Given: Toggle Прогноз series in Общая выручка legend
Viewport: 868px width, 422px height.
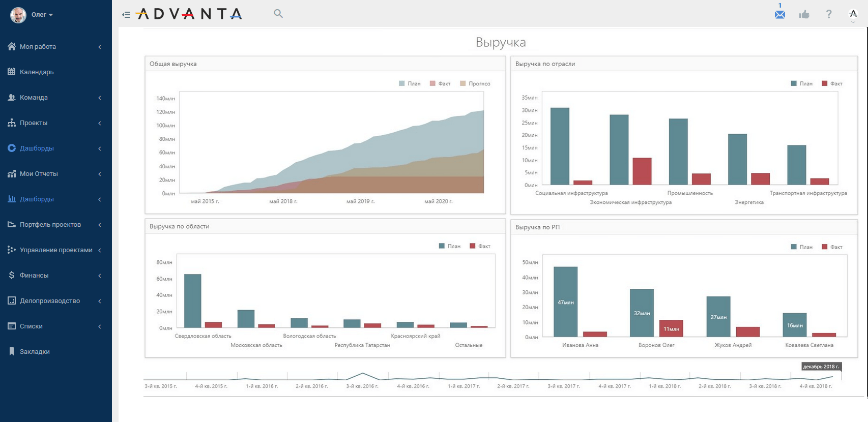Looking at the screenshot, I should [475, 83].
